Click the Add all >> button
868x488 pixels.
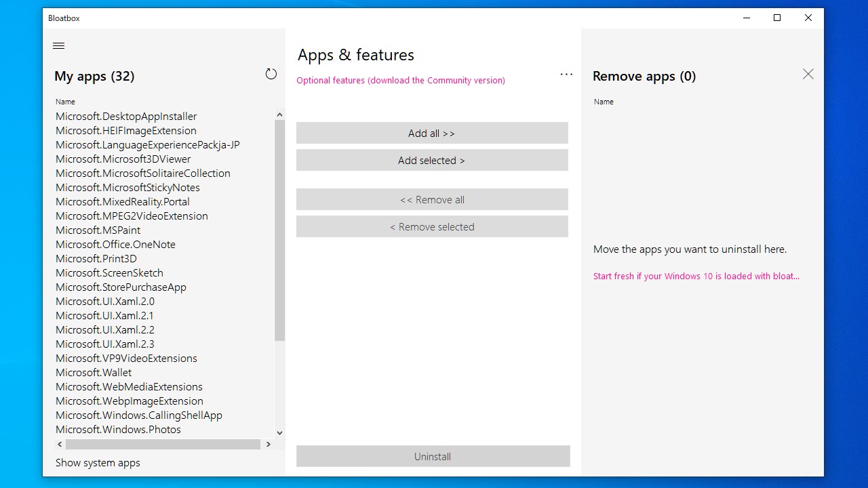432,133
